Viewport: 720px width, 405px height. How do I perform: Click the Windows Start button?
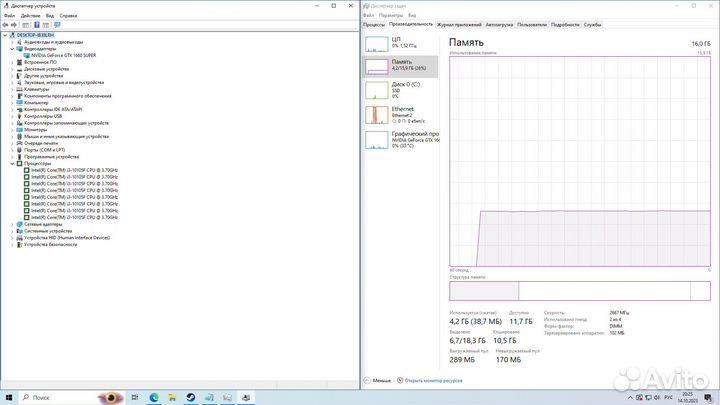click(9, 397)
